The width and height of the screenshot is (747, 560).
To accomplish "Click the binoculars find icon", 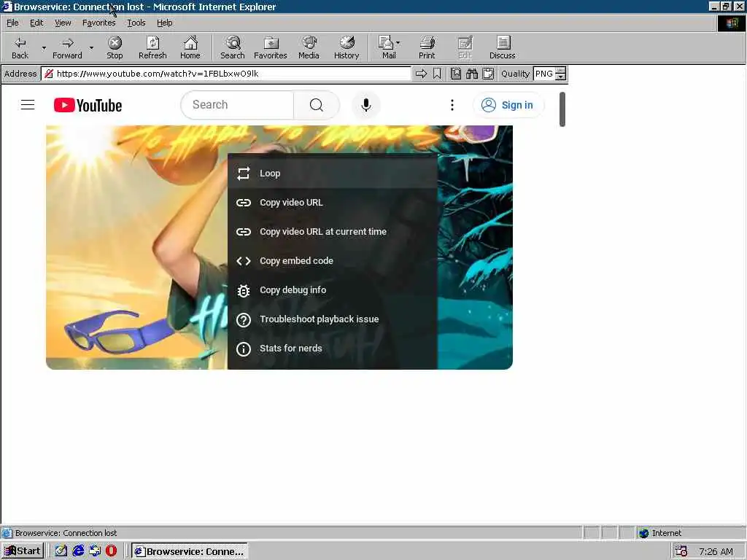I will click(x=472, y=74).
